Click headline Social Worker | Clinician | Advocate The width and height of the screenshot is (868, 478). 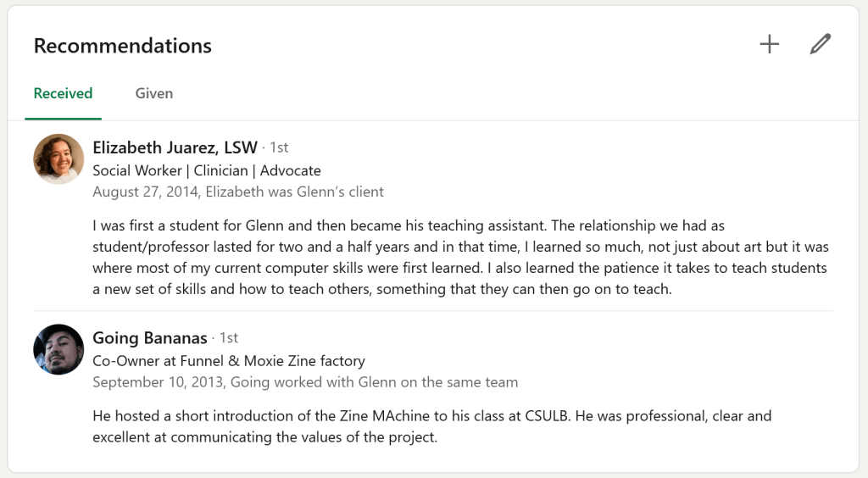point(207,170)
